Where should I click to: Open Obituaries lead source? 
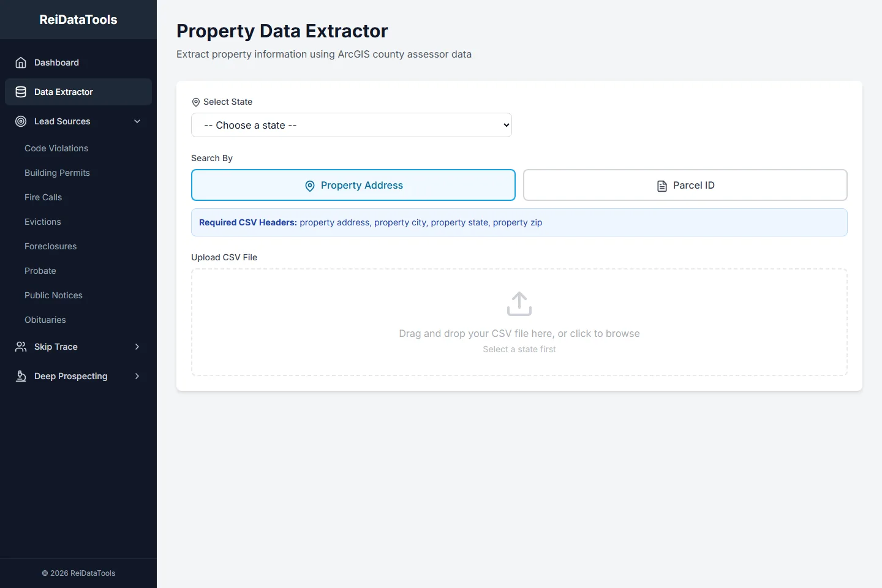pos(45,320)
